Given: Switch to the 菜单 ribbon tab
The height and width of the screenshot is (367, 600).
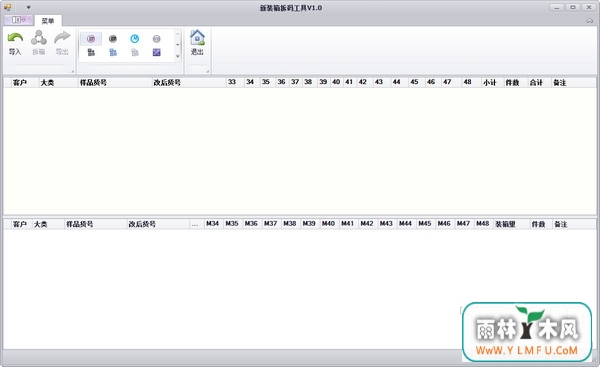Looking at the screenshot, I should 48,21.
